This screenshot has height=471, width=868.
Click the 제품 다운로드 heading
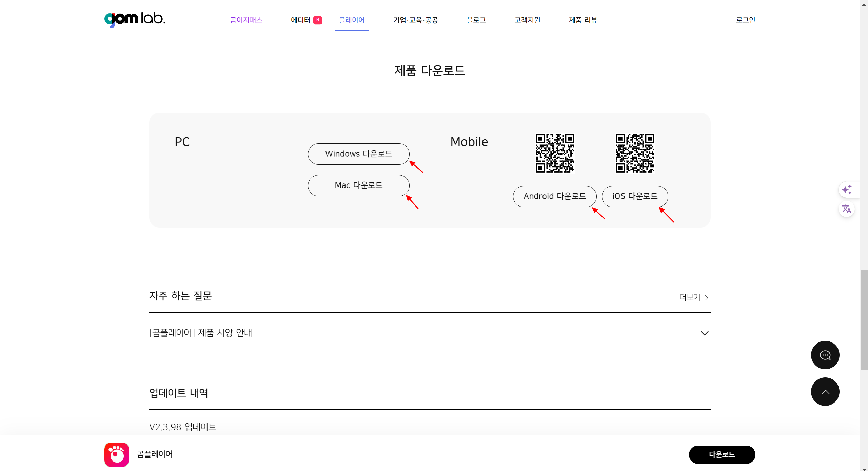(x=430, y=71)
